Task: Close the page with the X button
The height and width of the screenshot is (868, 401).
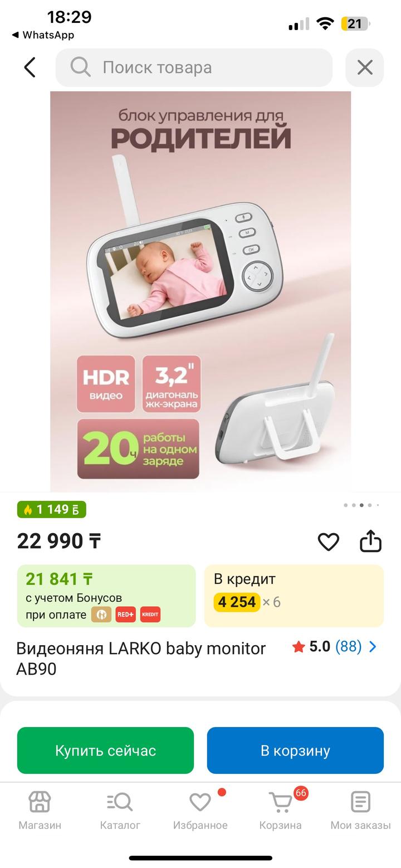Action: click(365, 67)
